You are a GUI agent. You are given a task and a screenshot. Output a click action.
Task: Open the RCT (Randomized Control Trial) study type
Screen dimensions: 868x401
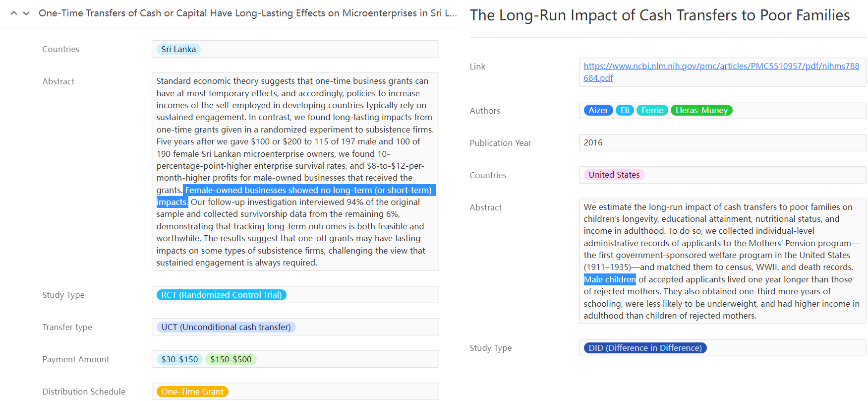tap(221, 295)
